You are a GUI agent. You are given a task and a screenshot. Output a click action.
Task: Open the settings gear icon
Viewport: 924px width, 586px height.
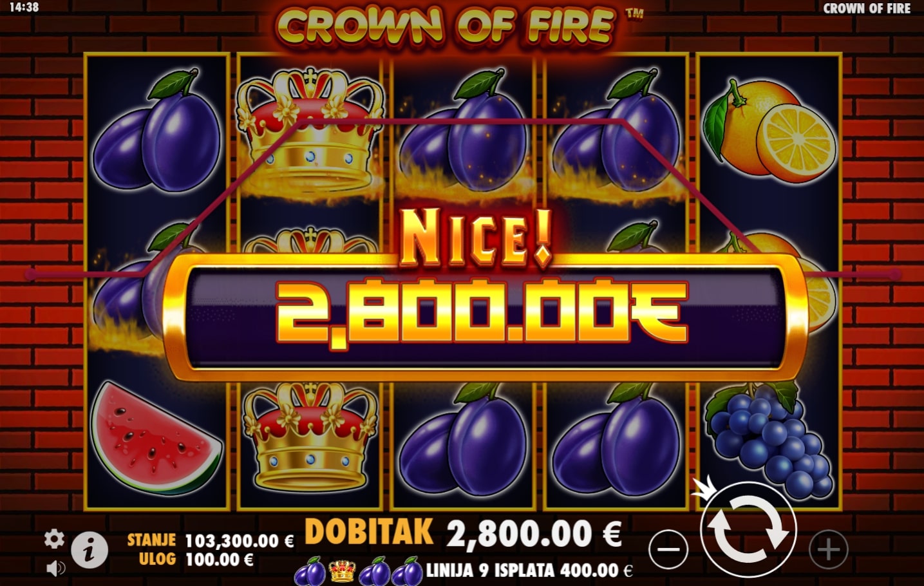click(54, 539)
